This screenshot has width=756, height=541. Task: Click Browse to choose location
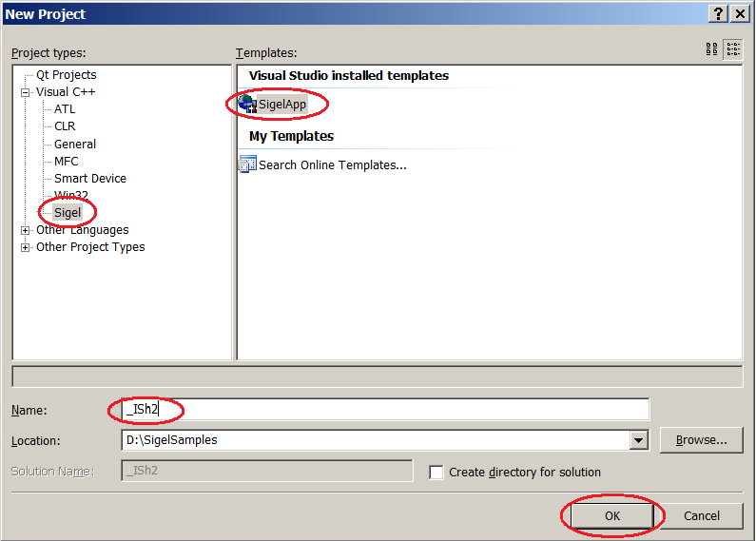(701, 440)
